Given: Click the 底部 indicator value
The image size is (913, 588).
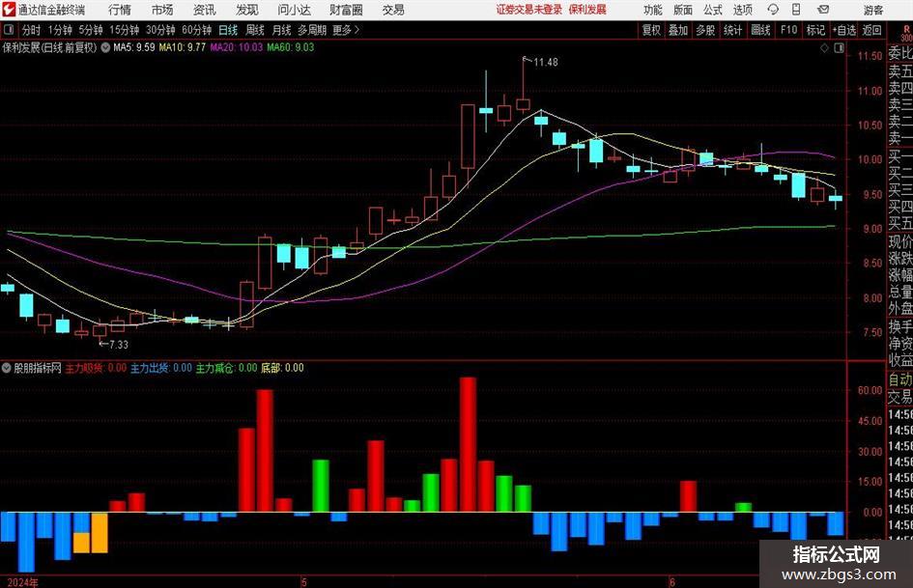Looking at the screenshot, I should 282,368.
